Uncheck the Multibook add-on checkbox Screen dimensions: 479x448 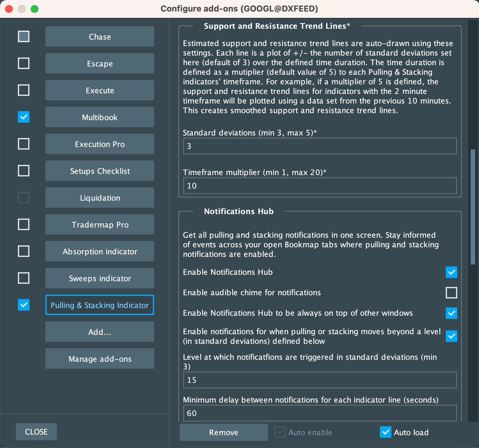(24, 117)
